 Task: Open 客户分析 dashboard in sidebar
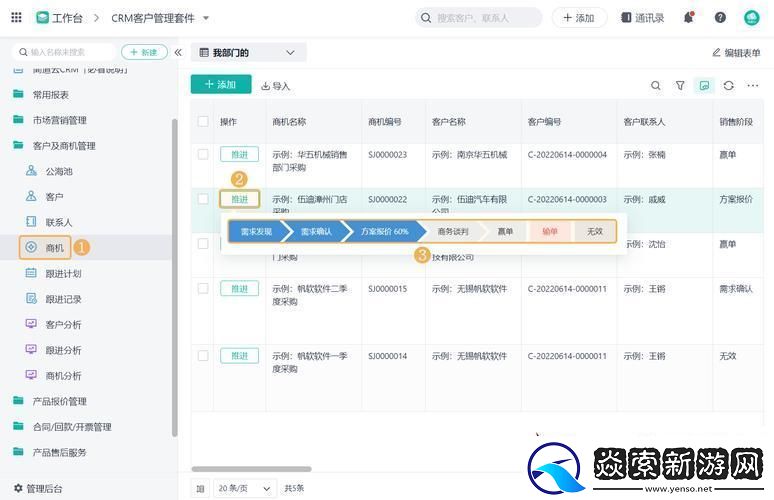tap(63, 324)
